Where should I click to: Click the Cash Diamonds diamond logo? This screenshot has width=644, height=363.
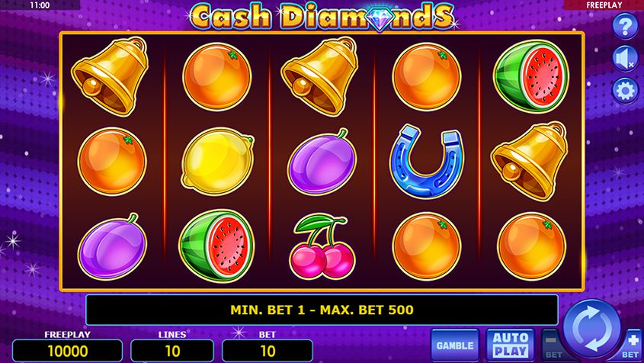(x=322, y=17)
